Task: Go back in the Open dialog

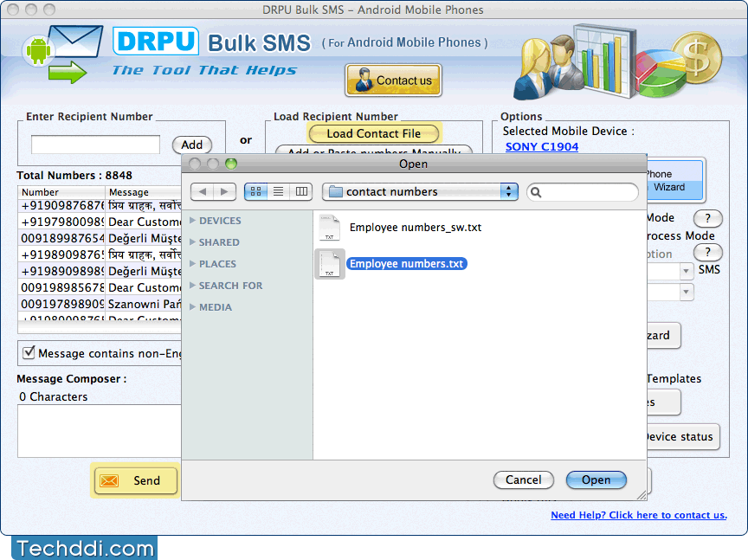Action: [x=203, y=192]
